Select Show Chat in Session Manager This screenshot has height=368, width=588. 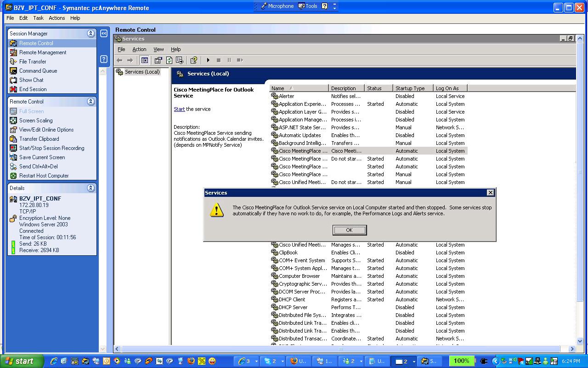tap(31, 80)
